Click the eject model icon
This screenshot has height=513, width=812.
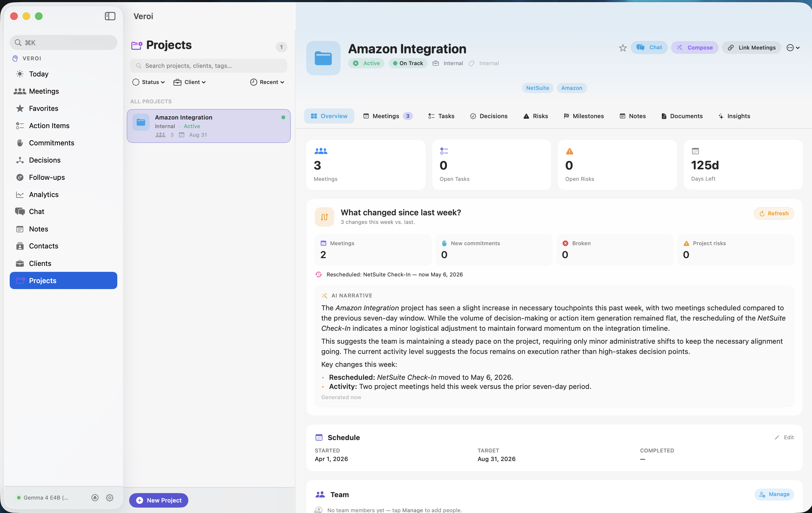(95, 497)
